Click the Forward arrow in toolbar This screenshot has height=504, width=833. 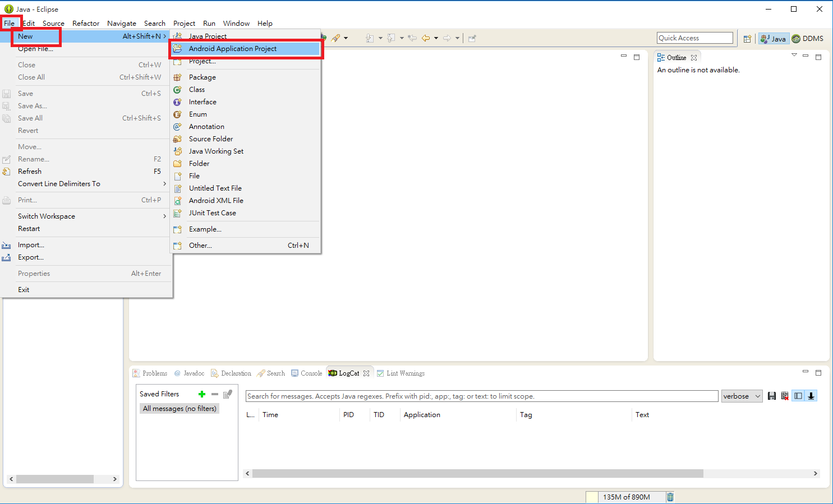pos(447,38)
